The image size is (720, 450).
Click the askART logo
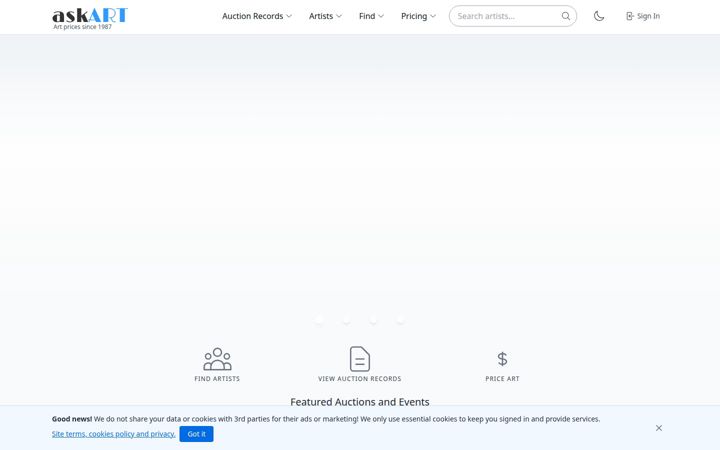[x=90, y=16]
